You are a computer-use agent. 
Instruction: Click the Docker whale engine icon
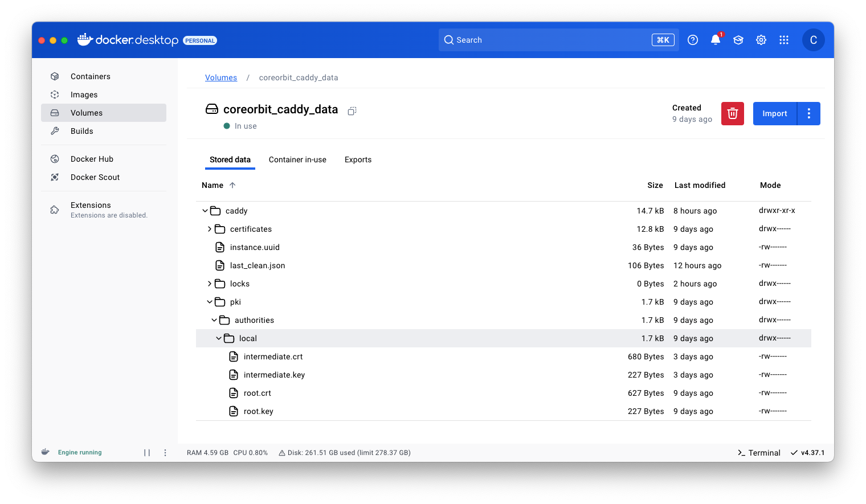coord(45,452)
